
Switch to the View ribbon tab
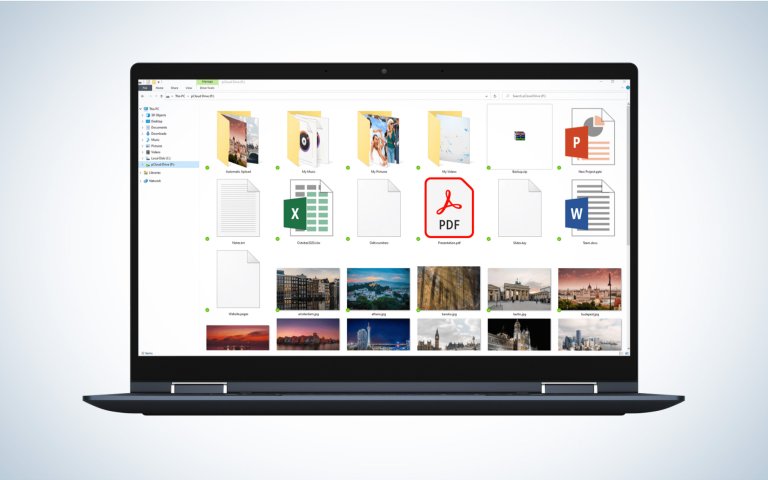(187, 88)
